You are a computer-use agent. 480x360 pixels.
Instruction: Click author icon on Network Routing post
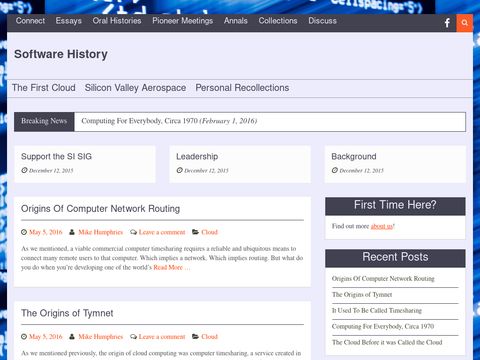point(72,232)
